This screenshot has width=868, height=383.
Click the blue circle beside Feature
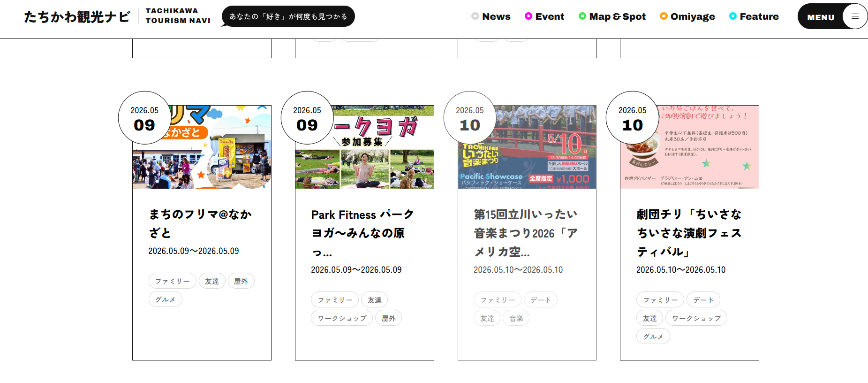pos(733,16)
